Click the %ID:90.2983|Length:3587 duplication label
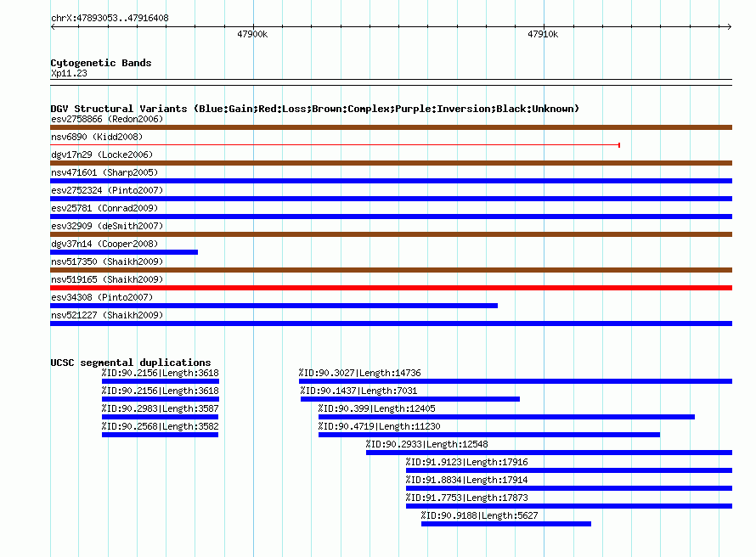 160,408
